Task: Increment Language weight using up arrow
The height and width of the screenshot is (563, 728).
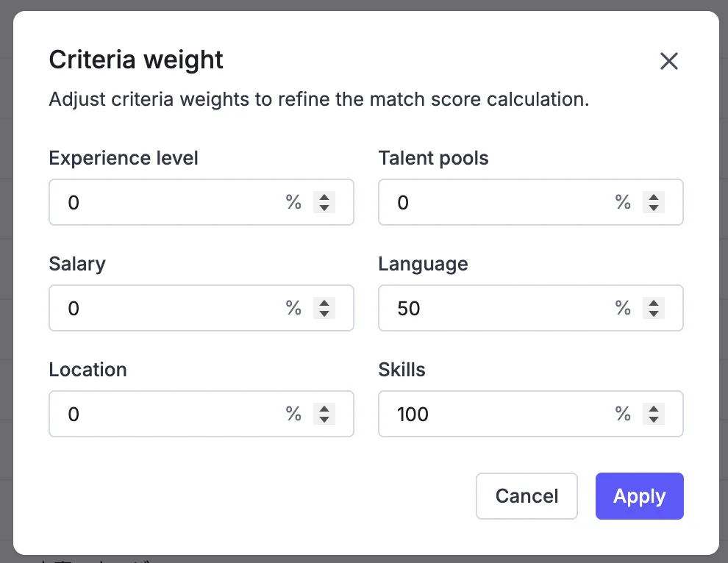Action: click(x=654, y=303)
